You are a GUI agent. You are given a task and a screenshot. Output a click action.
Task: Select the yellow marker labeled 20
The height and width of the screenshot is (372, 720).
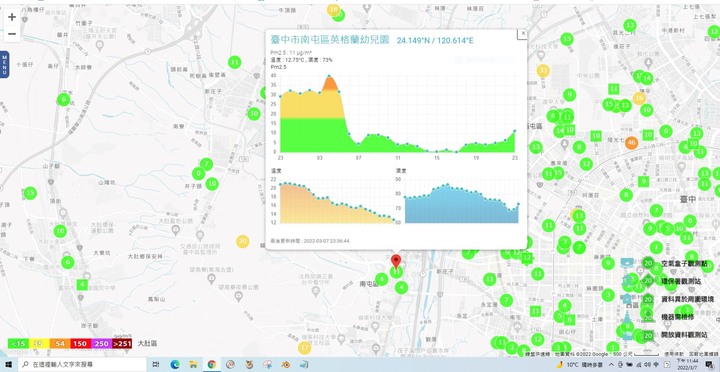243,241
